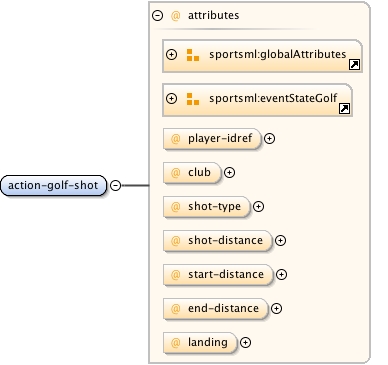
Task: Click the globalAttributes attribute-group squares icon
Action: tap(193, 55)
